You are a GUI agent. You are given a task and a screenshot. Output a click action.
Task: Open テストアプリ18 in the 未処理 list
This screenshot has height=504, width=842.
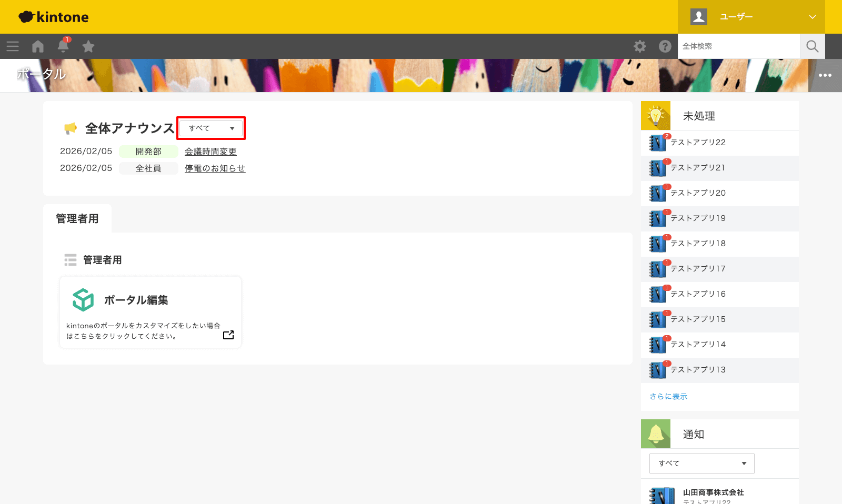tap(698, 244)
